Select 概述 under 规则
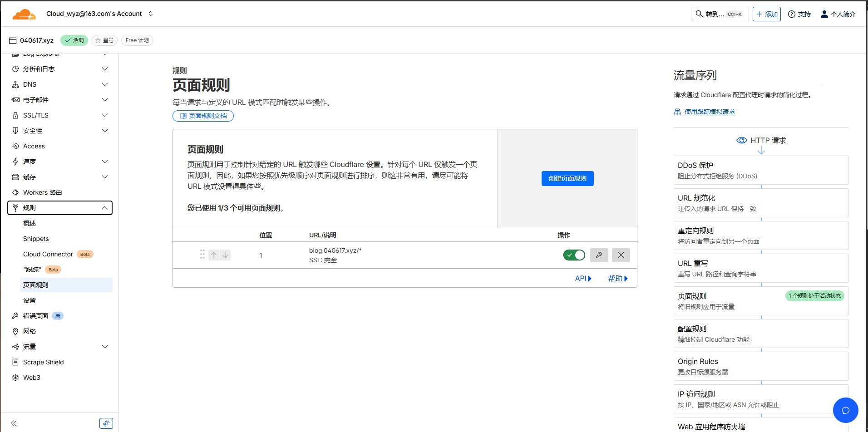 pyautogui.click(x=29, y=223)
